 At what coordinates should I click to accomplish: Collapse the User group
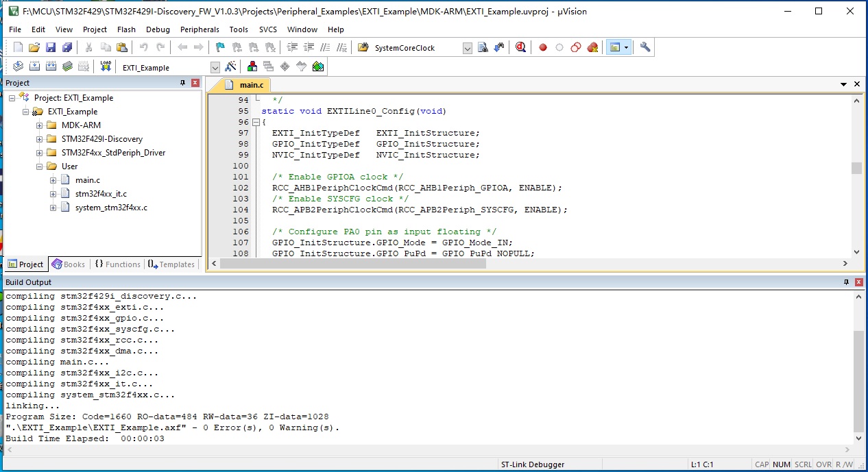tap(39, 166)
